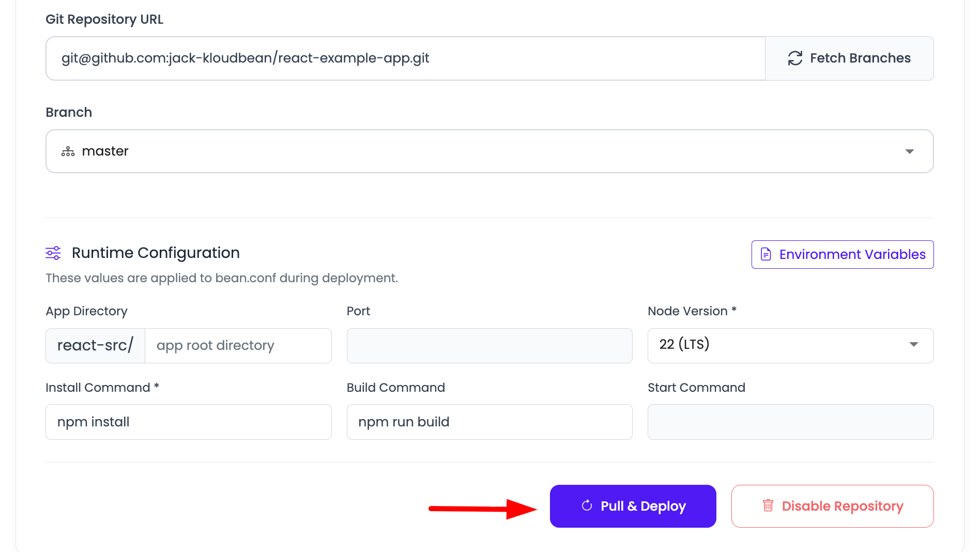
Task: Click the Install Command label
Action: click(102, 388)
